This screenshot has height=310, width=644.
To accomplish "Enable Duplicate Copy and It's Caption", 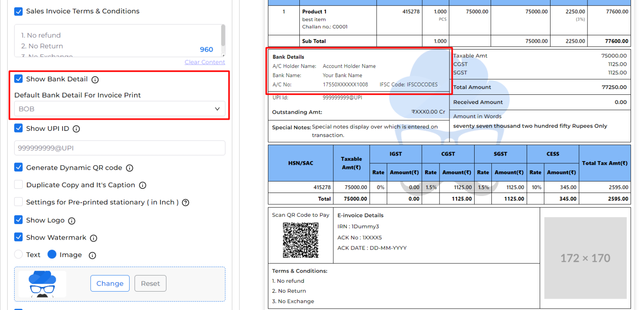I will (x=18, y=185).
